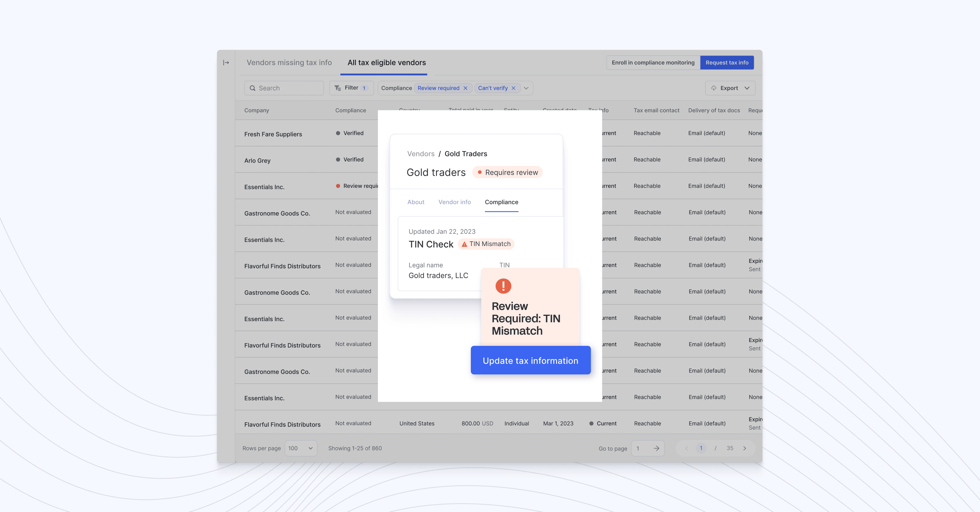Click the search magnifier icon
This screenshot has height=512, width=980.
(252, 88)
